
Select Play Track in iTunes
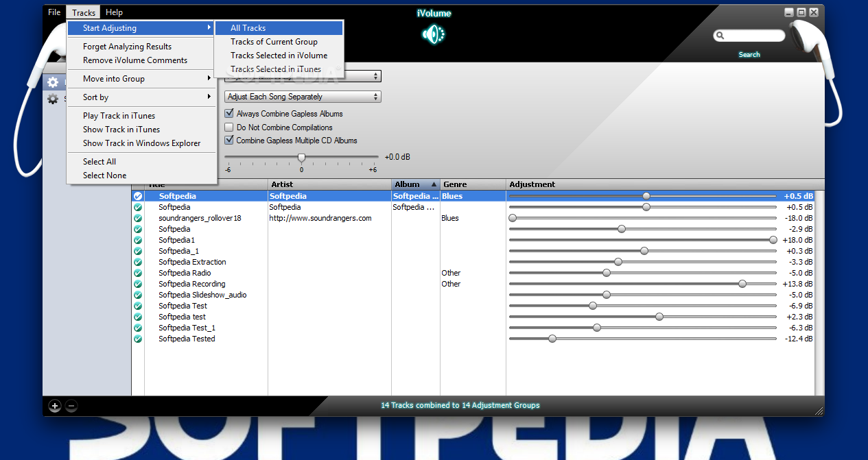pyautogui.click(x=142, y=116)
